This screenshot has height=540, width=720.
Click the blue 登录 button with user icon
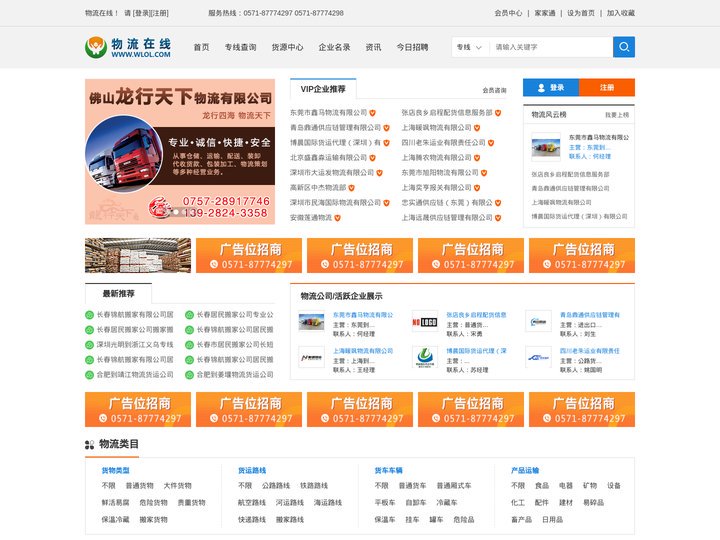551,87
